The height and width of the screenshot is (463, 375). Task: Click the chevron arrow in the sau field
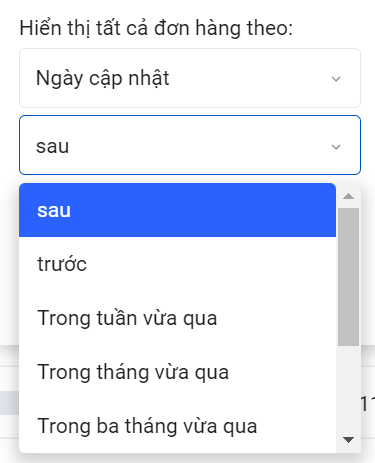tap(336, 147)
